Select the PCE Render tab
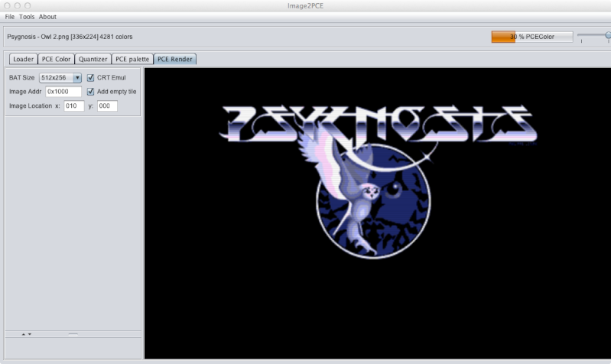611x364 pixels. (175, 59)
